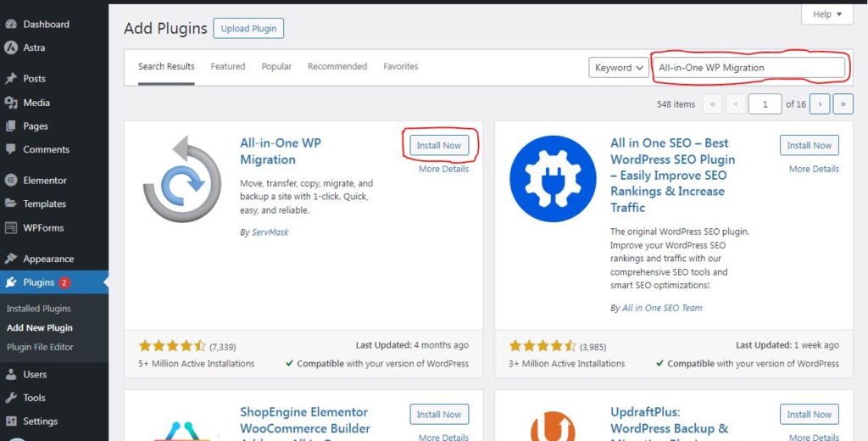This screenshot has height=441, width=868.
Task: Click the Templates folder icon
Action: point(10,204)
